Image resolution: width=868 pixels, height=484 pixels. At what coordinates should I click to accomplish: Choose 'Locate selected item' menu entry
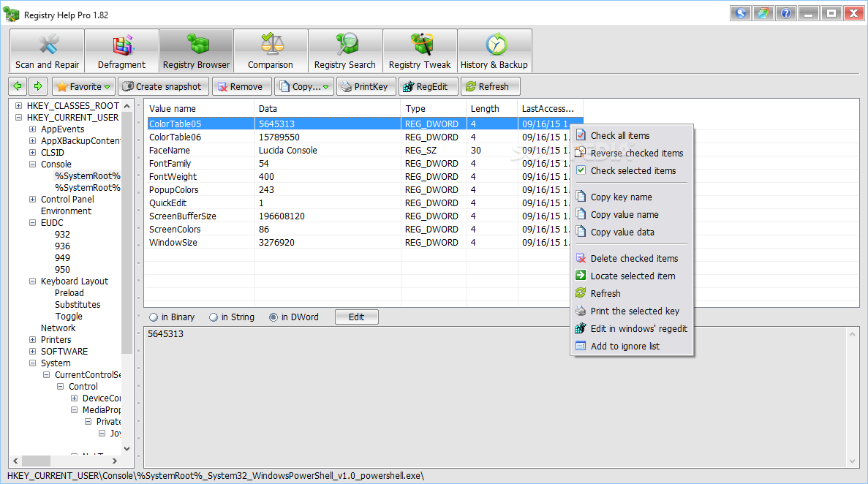tap(632, 276)
